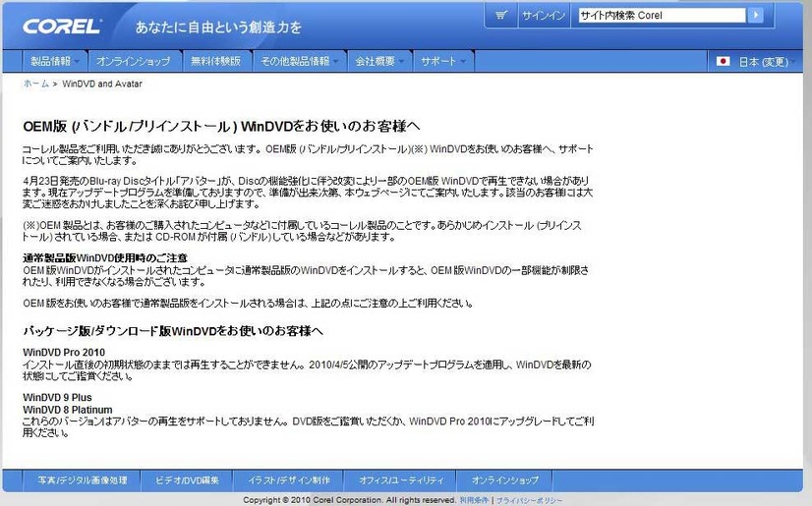Click the Copyright 2010 Corel Corporation text
Screen dimensions: 812x506
350,500
